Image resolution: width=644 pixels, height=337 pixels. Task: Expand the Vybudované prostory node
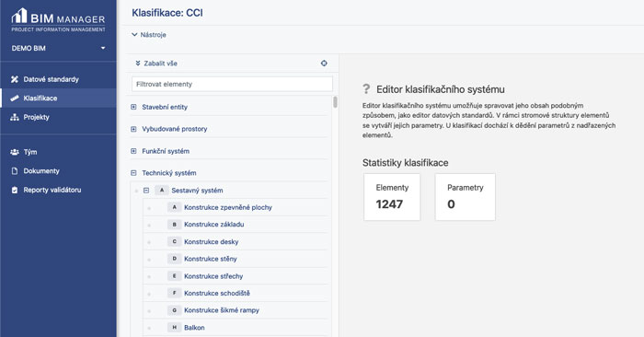click(x=133, y=129)
